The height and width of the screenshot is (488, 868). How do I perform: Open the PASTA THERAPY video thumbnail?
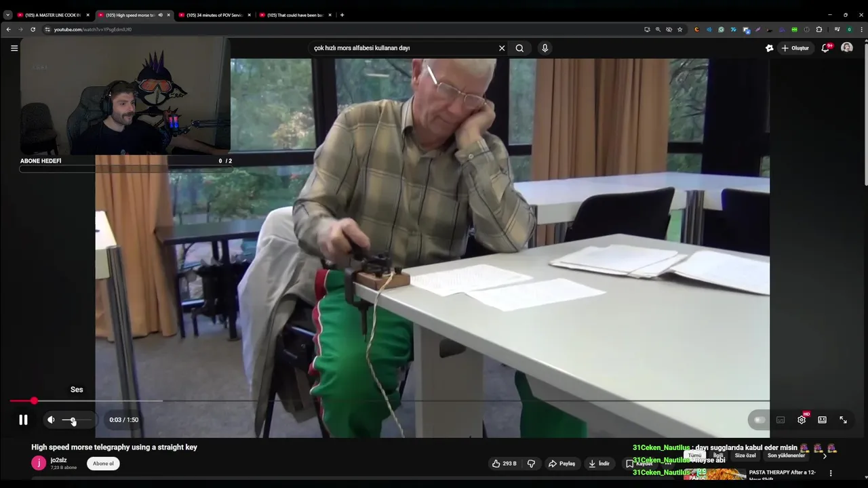tap(715, 476)
